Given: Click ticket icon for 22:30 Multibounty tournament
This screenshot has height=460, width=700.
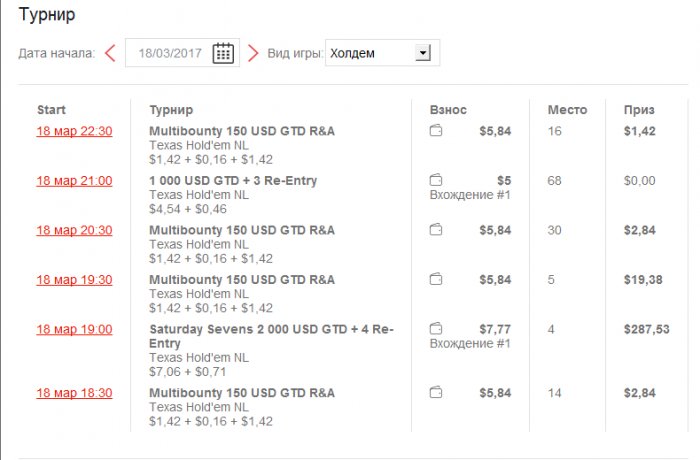Looking at the screenshot, I should tap(436, 131).
